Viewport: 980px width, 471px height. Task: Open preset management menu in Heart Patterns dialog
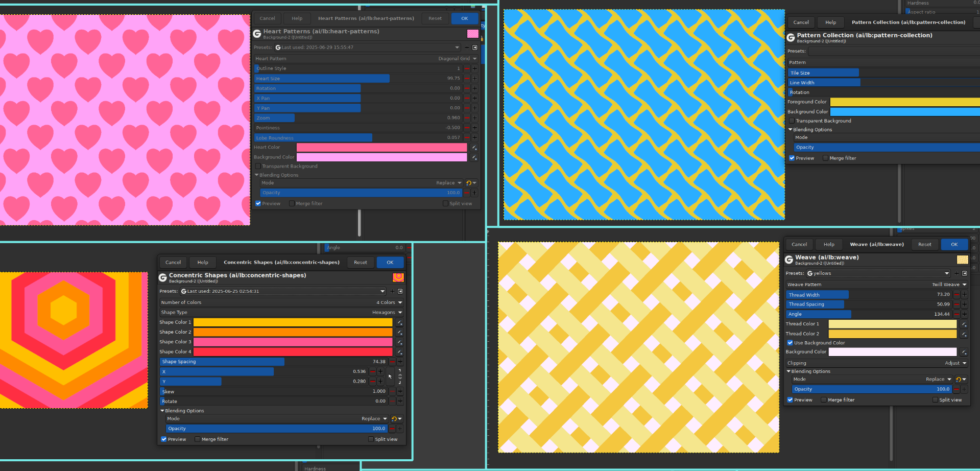tap(475, 48)
